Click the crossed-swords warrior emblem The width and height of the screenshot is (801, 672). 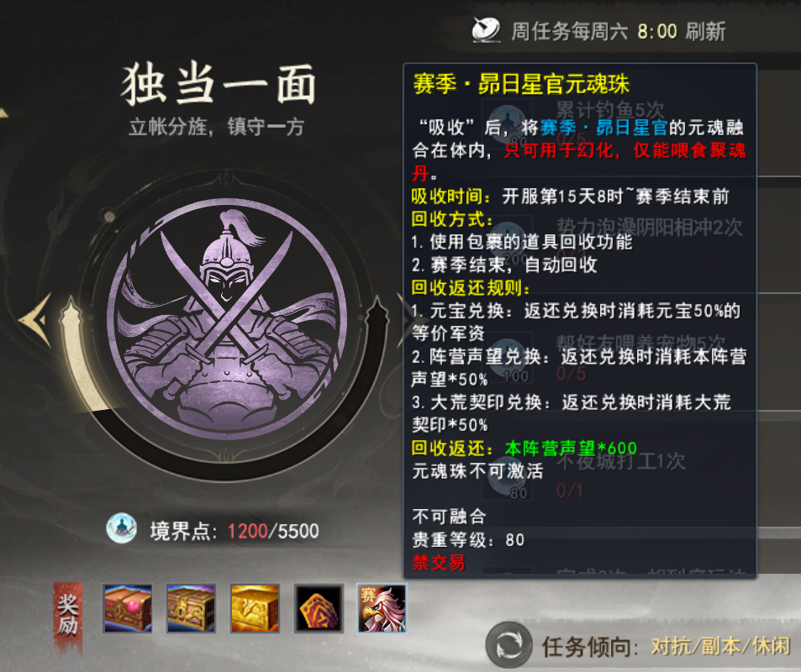(227, 320)
